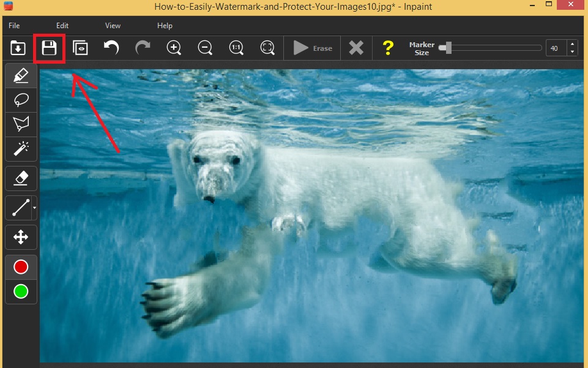Fit image to window zoom icon
588x368 pixels.
pyautogui.click(x=267, y=48)
